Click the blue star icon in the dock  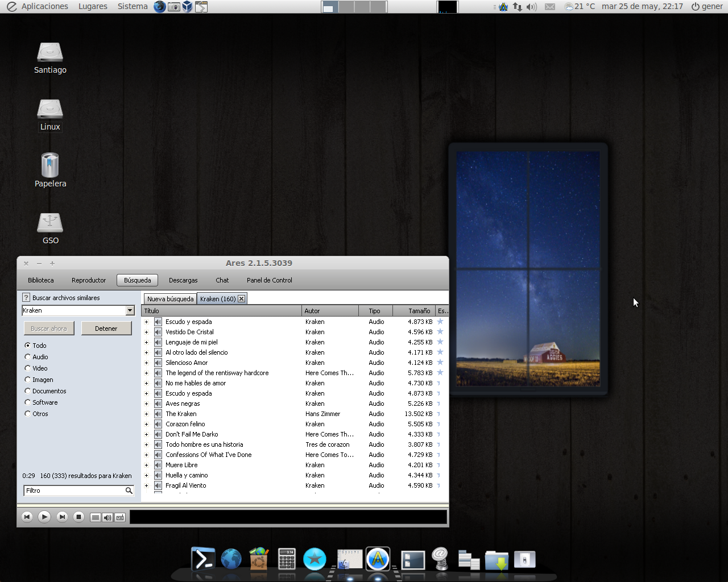(x=315, y=559)
